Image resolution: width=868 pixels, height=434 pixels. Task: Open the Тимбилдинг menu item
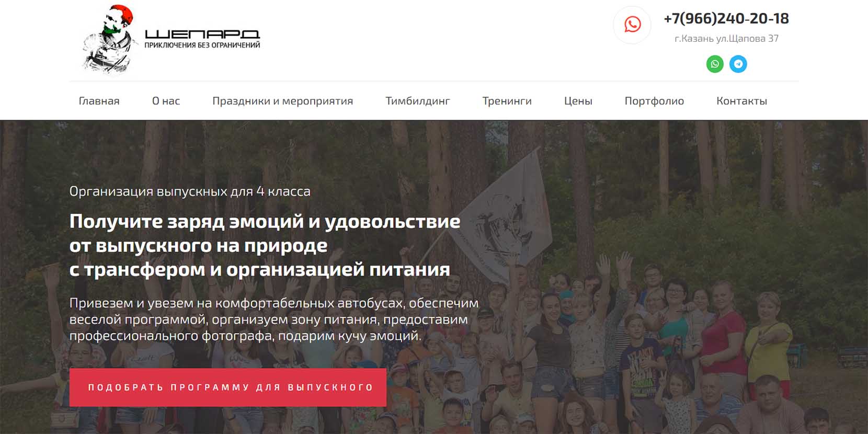click(417, 101)
